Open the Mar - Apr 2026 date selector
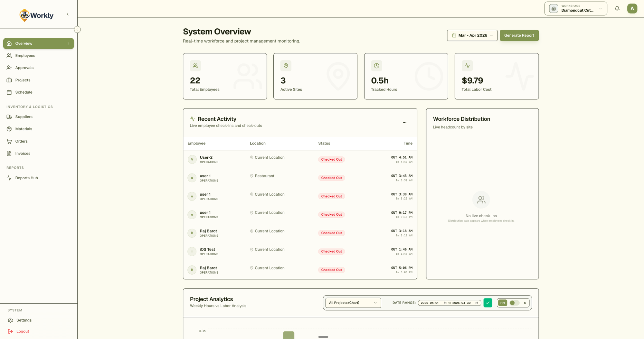 point(472,35)
